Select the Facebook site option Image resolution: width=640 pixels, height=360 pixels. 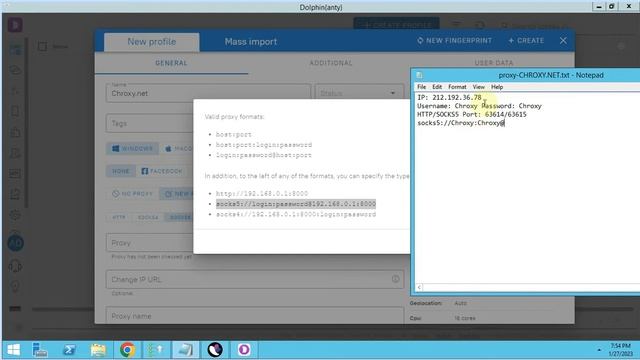click(162, 171)
